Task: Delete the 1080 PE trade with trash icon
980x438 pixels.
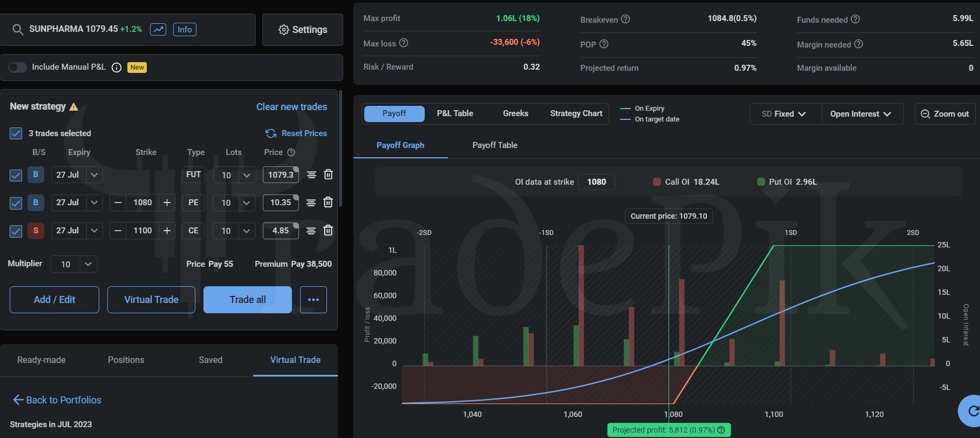Action: [328, 202]
